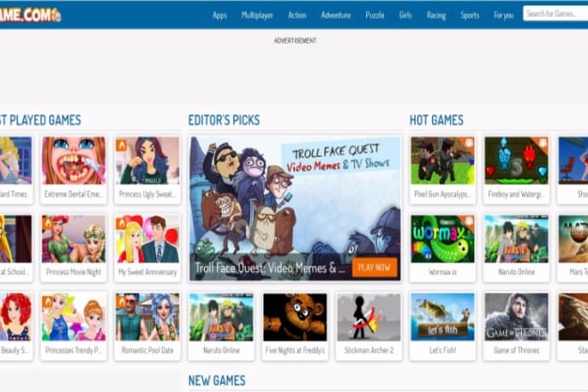Click the PLAY NOW button

[374, 267]
